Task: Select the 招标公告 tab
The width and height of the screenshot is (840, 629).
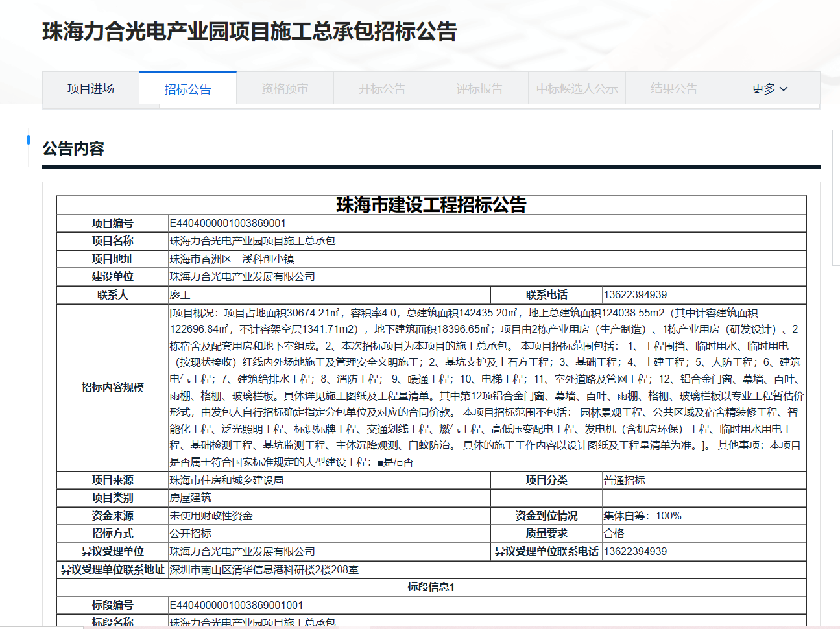Action: [187, 89]
